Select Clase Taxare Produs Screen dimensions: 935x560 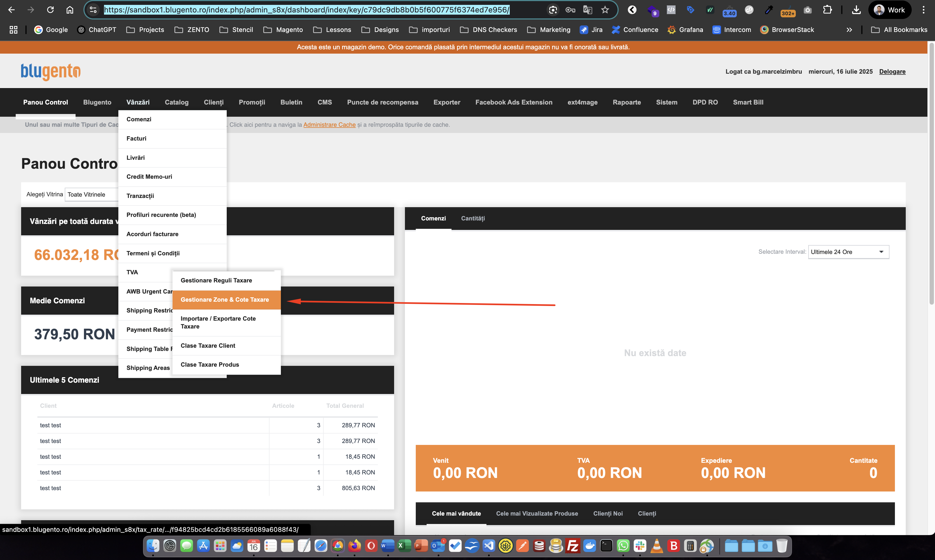pos(226,364)
